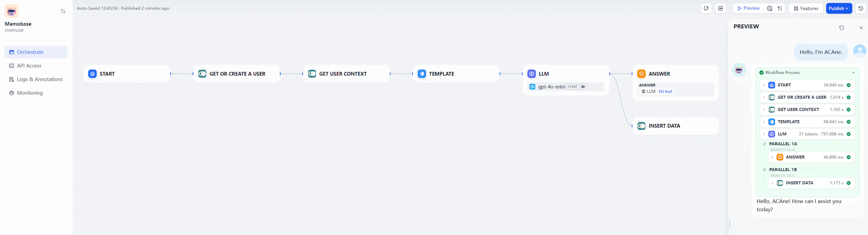The height and width of the screenshot is (235, 868).
Task: Click the run history clock icon beside Preview
Action: (x=769, y=8)
